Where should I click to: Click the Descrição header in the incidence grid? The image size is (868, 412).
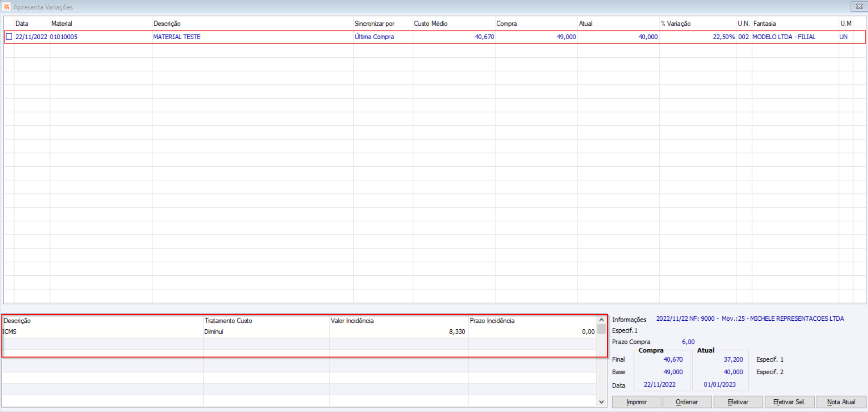(103, 321)
